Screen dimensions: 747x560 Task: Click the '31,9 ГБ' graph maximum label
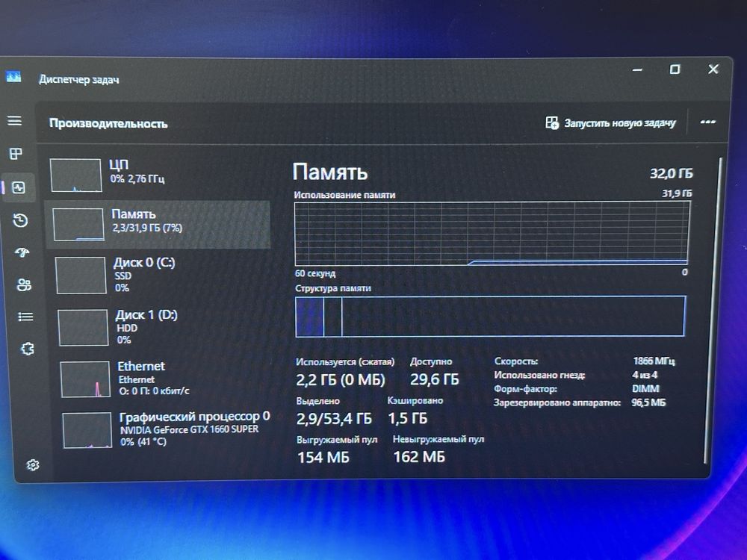click(677, 193)
